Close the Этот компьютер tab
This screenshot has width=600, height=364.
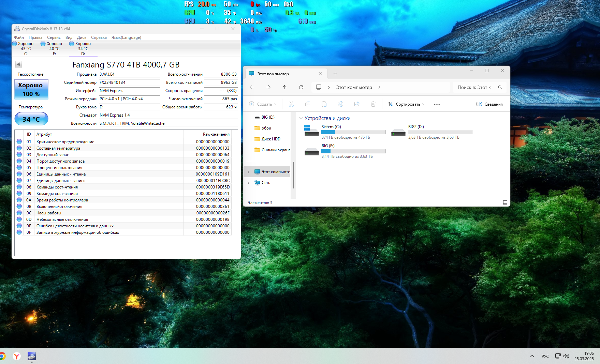(x=320, y=74)
